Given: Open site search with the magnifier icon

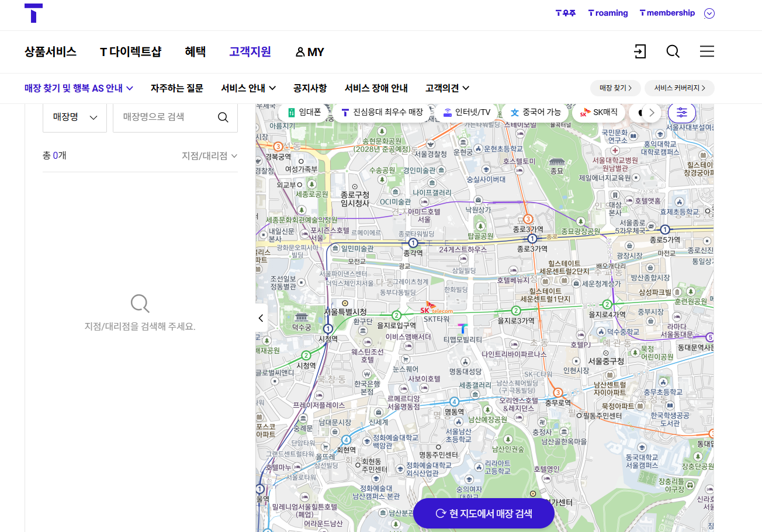Looking at the screenshot, I should coord(673,51).
